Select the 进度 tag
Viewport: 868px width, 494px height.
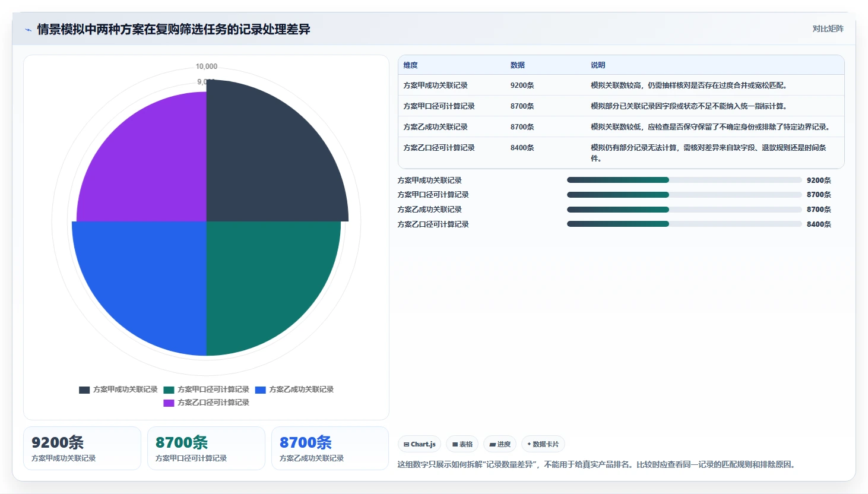(500, 444)
